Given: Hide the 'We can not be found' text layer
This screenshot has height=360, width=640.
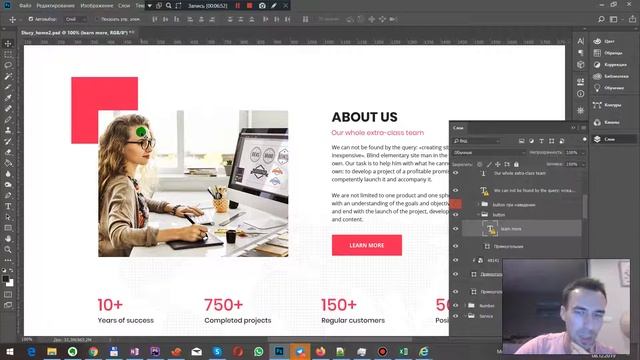Looking at the screenshot, I should [456, 190].
